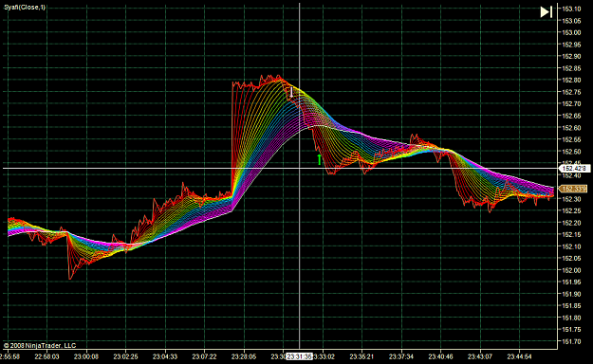This screenshot has width=593, height=364.
Task: Click the 23:02:25 time axis label
Action: pos(125,356)
